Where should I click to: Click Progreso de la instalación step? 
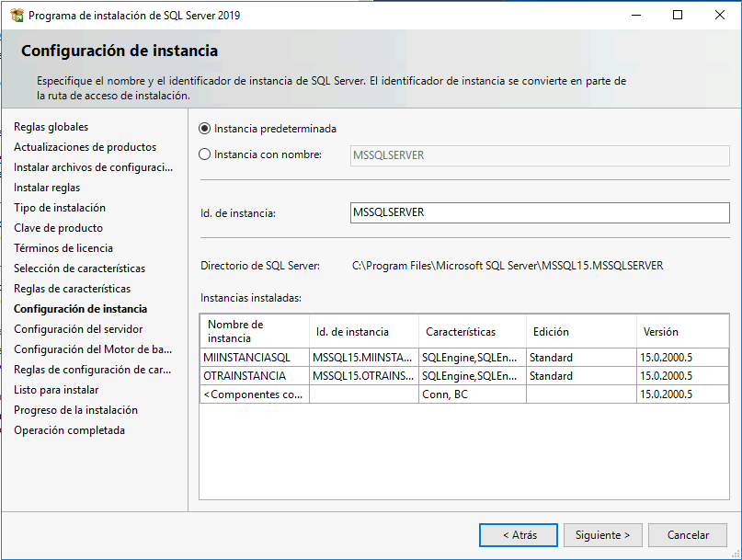75,410
